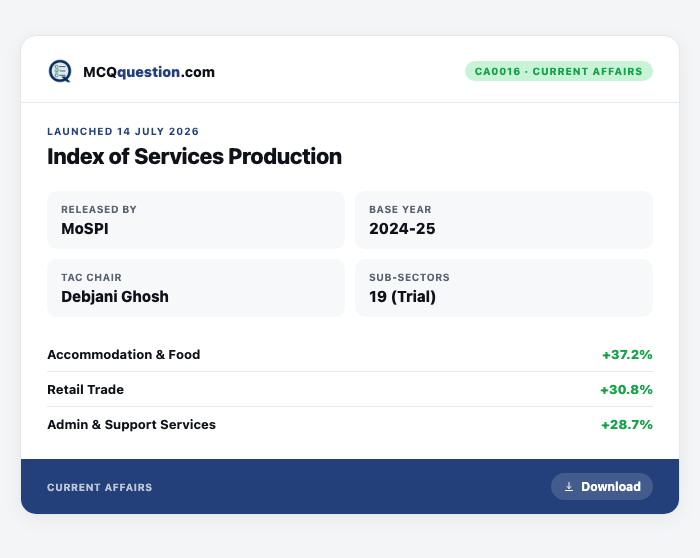Click the download arrow icon
Image resolution: width=700 pixels, height=558 pixels.
click(x=569, y=487)
